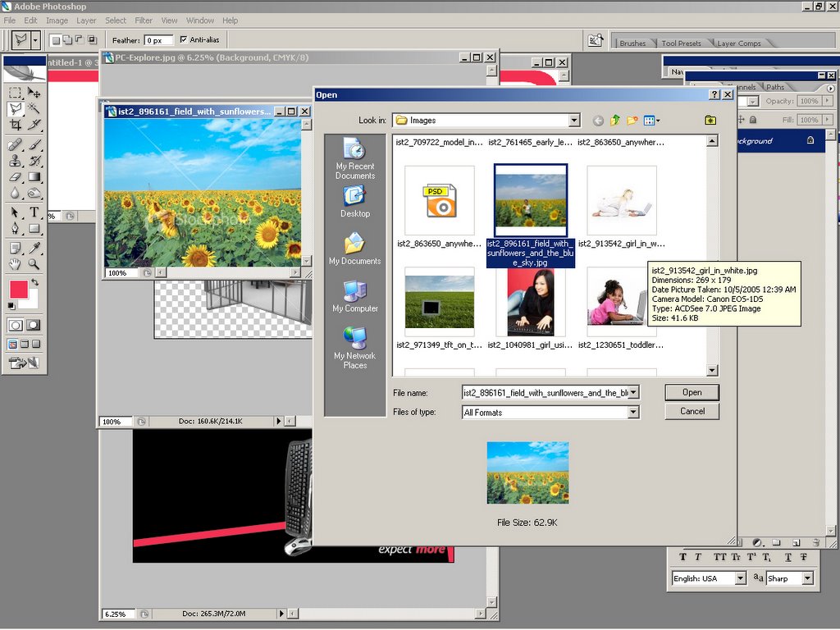Select the Crop tool
The height and width of the screenshot is (630, 840).
16,126
